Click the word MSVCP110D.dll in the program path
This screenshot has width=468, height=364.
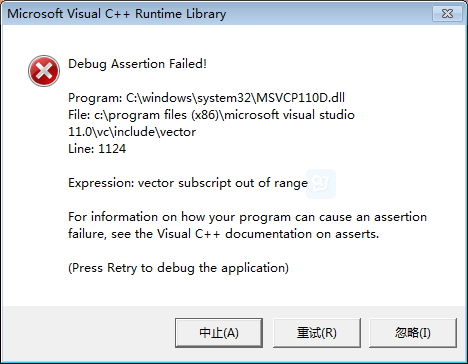tap(300, 98)
